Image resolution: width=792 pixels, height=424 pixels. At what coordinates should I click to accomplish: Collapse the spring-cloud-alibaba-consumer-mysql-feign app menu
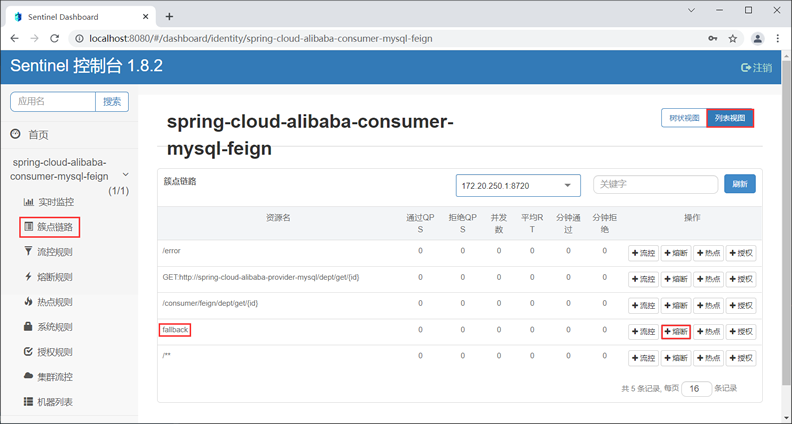coord(125,175)
